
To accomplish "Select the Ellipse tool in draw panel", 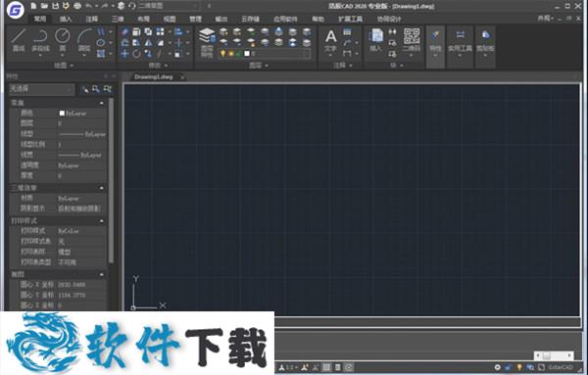I will coord(101,43).
